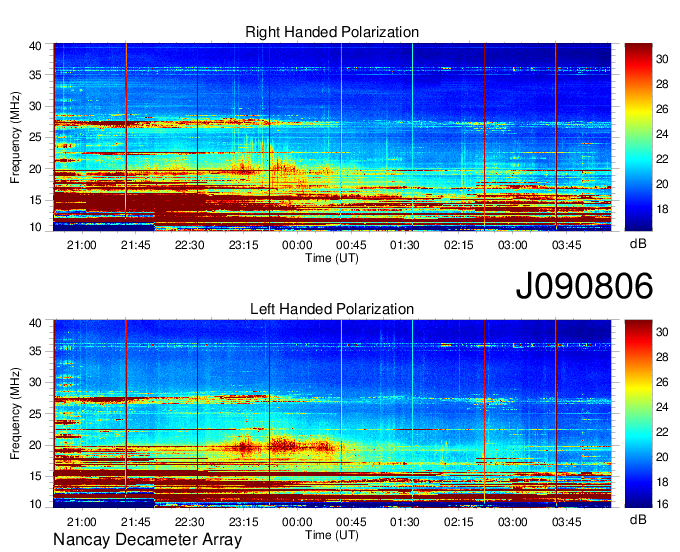Image resolution: width=680 pixels, height=552 pixels.
Task: Click the bottom plot 'Frequency (MHz)' label
Action: [x=15, y=414]
